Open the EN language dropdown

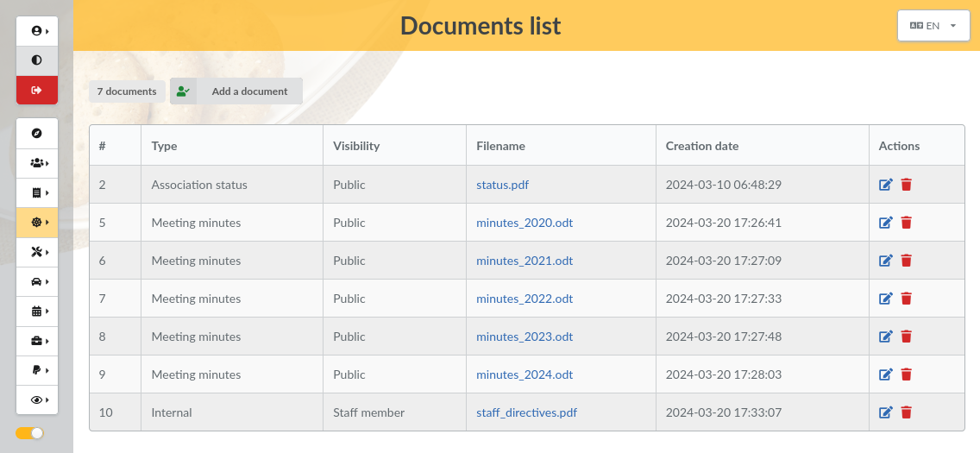point(933,26)
